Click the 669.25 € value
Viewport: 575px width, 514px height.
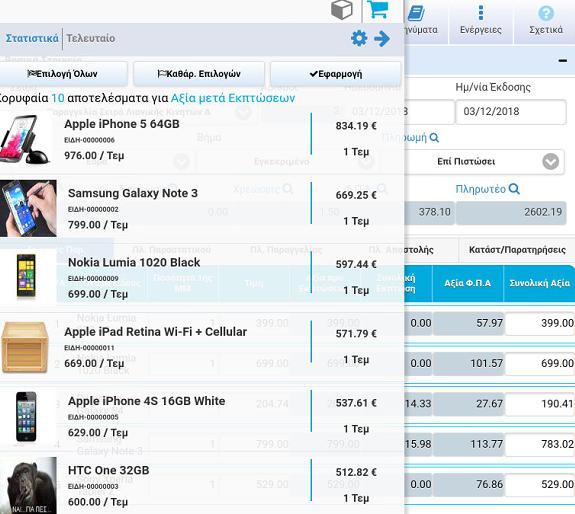point(356,195)
